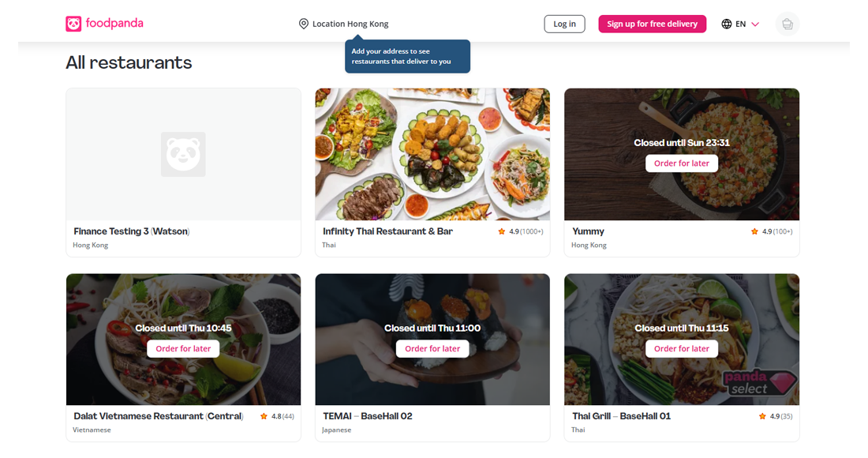Click the star icon on the Yummy card
868x458 pixels.
[x=754, y=231]
